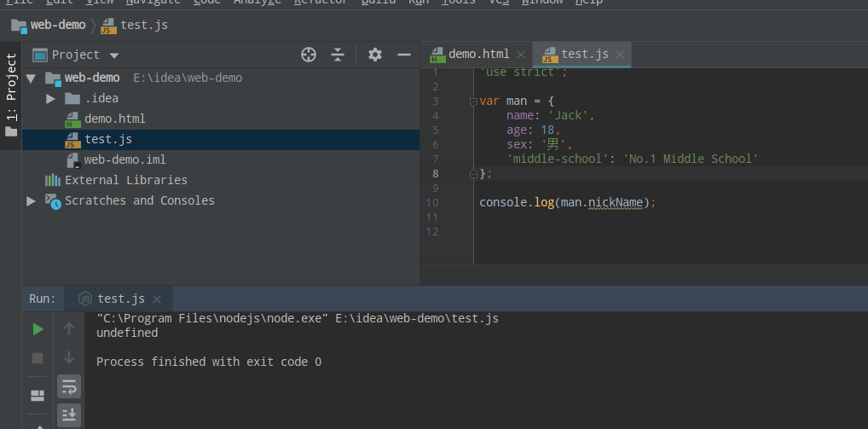The width and height of the screenshot is (868, 429).
Task: Toggle soft-wrap in Run console
Action: tap(69, 386)
